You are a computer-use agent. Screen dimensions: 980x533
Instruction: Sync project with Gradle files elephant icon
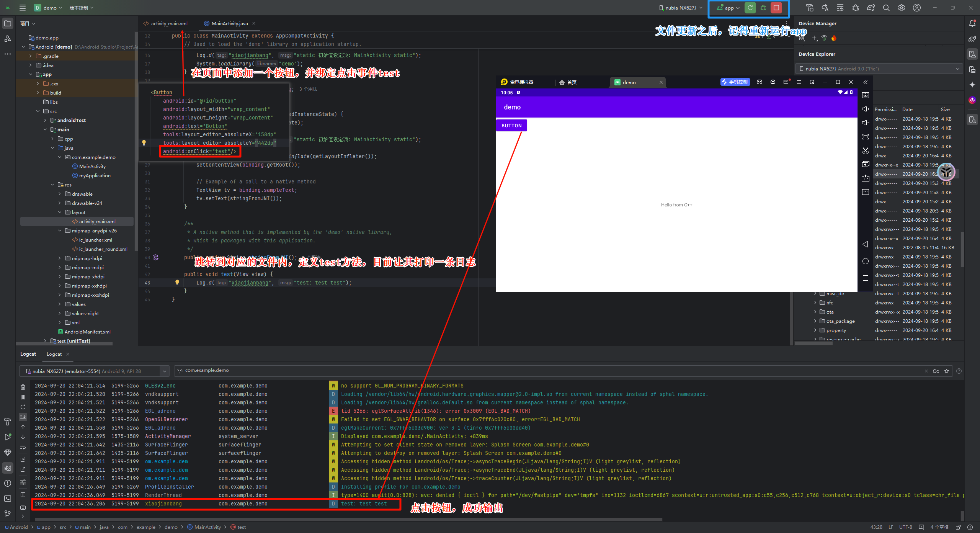pyautogui.click(x=871, y=8)
